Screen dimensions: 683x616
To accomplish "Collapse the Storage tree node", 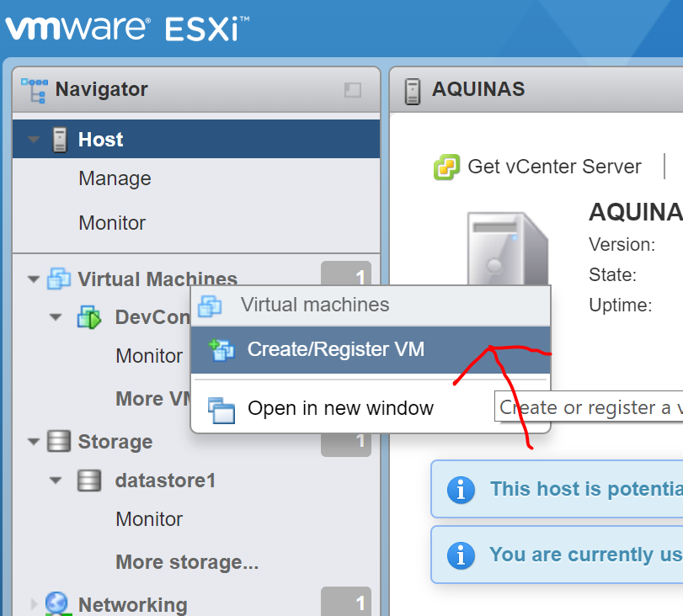I will (x=34, y=442).
